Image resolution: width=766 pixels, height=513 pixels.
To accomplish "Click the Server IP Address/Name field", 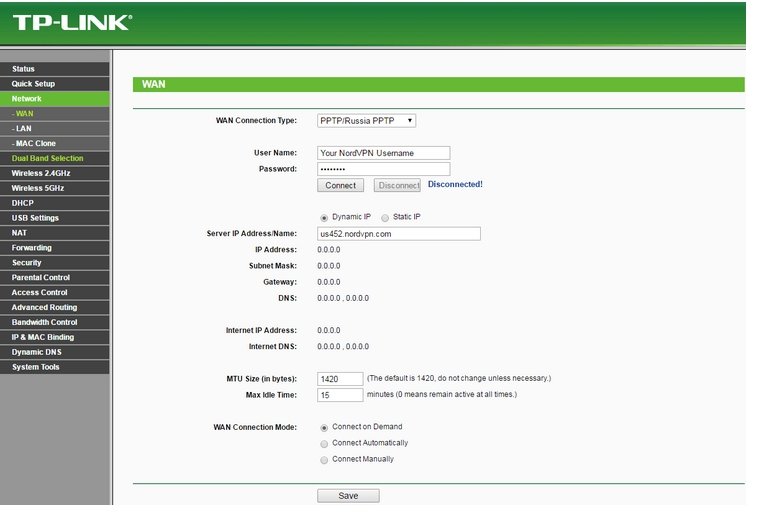I will (399, 234).
